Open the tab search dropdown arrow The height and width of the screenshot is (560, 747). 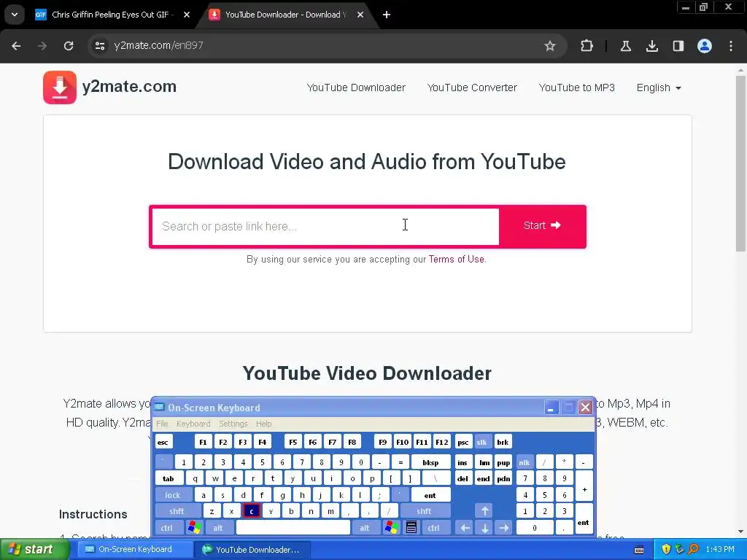point(15,15)
